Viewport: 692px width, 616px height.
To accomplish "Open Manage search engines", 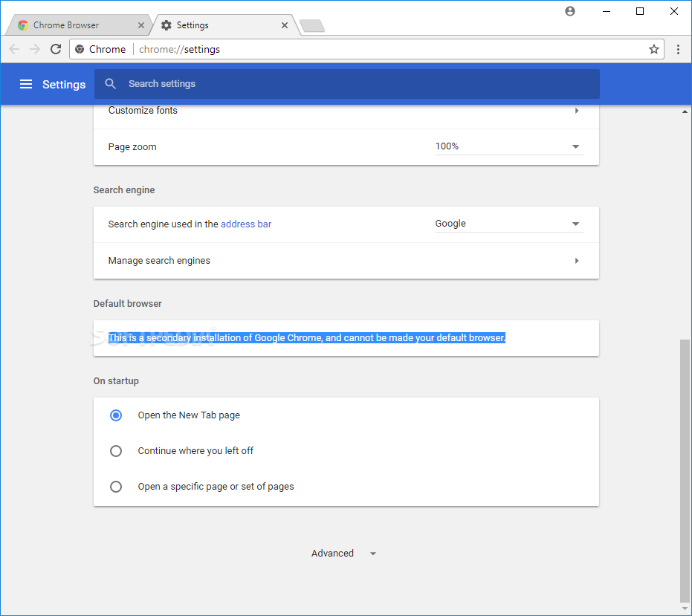I will coord(346,261).
